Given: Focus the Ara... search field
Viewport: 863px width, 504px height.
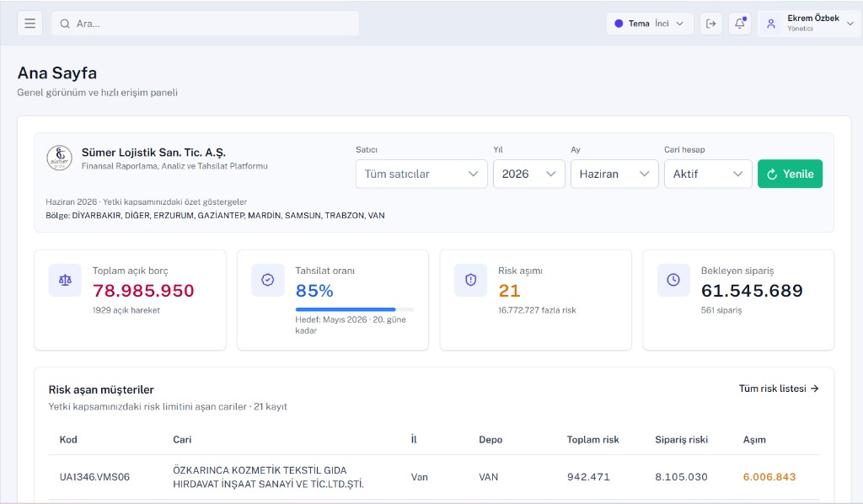Looking at the screenshot, I should point(206,24).
